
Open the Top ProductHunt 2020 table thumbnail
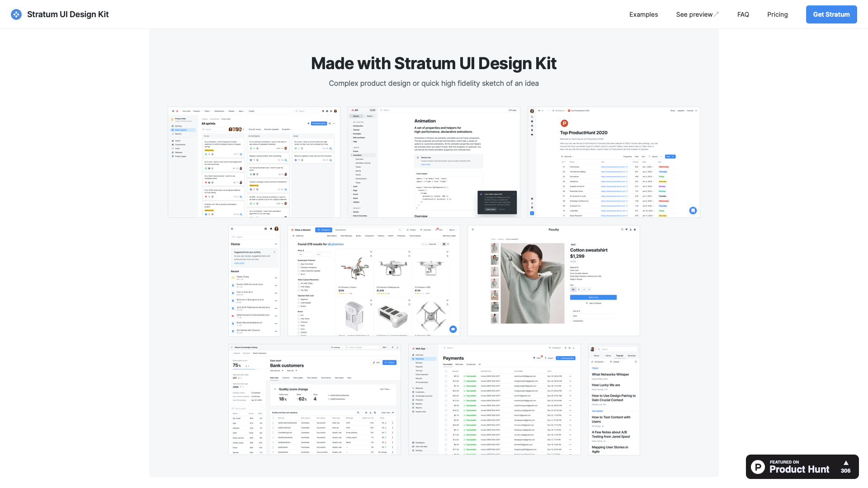coord(614,162)
